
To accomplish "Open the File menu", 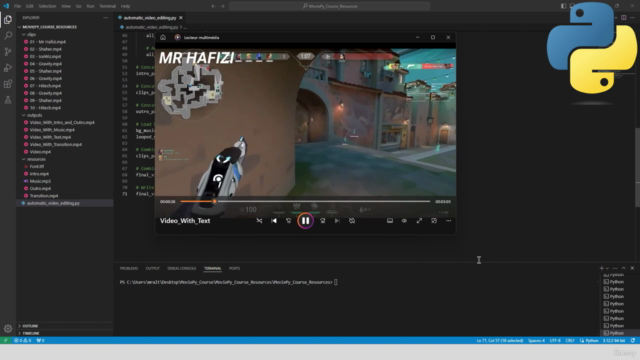I will 18,6.
